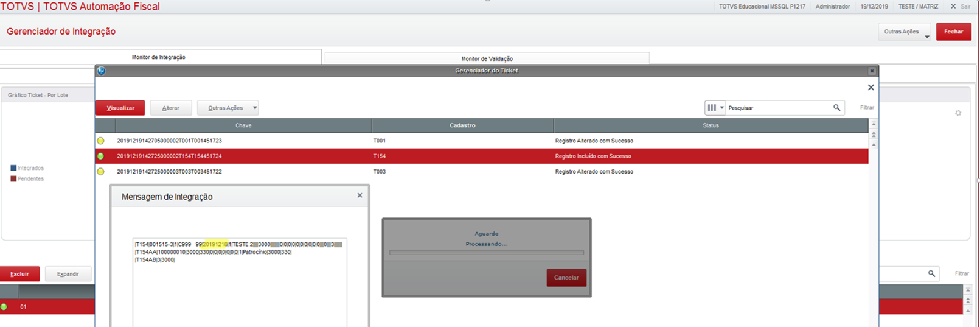Select the row with key ending T001451723
The height and width of the screenshot is (327, 980).
pos(482,141)
